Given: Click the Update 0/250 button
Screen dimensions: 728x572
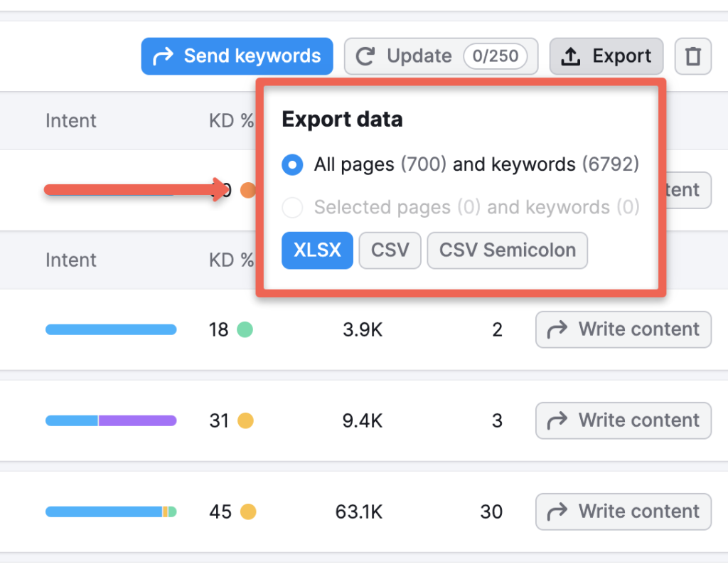Looking at the screenshot, I should (441, 55).
